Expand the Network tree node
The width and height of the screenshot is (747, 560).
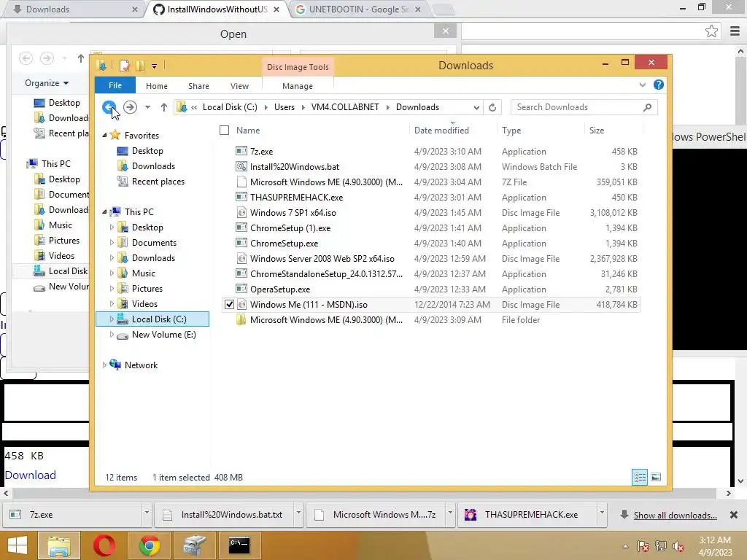(104, 365)
